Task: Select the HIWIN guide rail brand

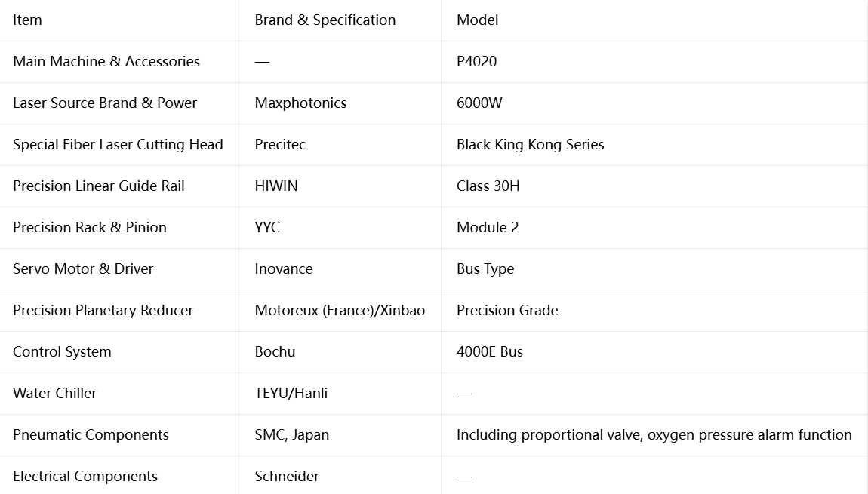Action: (276, 186)
